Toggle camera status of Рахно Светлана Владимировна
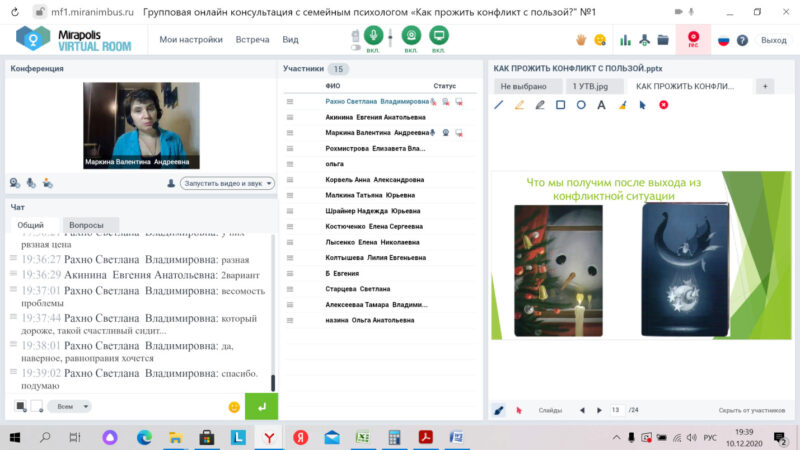Image resolution: width=800 pixels, height=450 pixels. 445,102
